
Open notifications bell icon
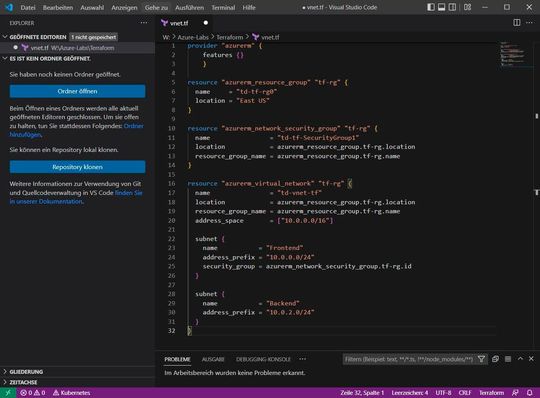point(530,393)
